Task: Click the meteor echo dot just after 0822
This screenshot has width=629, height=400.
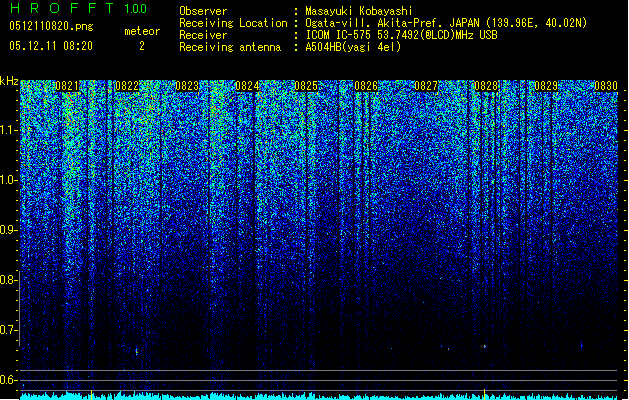Action: pyautogui.click(x=136, y=352)
